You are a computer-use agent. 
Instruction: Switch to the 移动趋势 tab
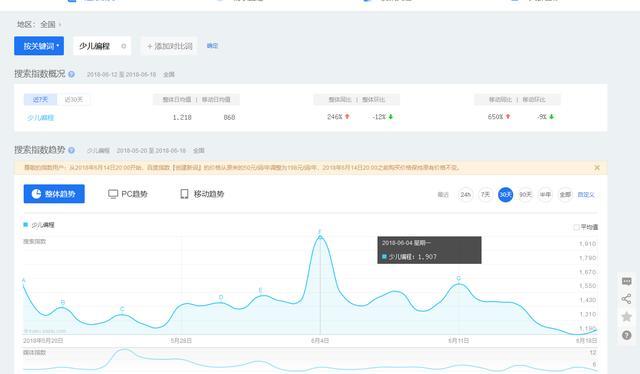tap(202, 194)
